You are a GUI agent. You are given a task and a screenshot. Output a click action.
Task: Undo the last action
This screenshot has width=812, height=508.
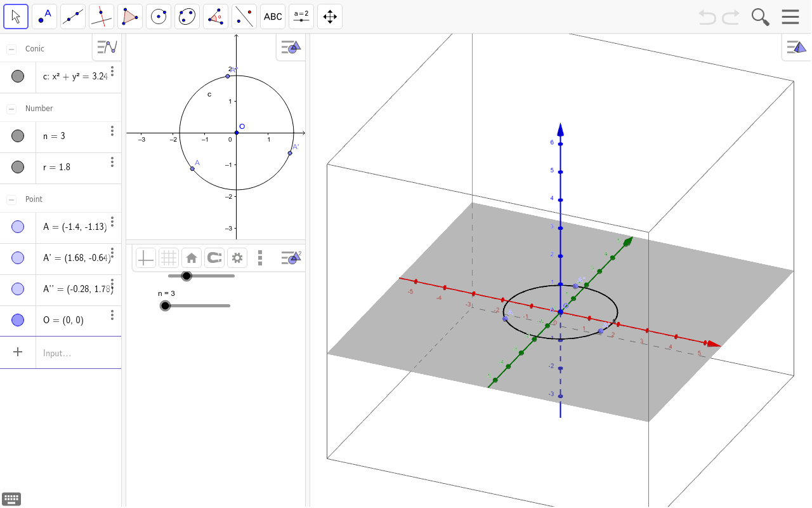pos(707,17)
